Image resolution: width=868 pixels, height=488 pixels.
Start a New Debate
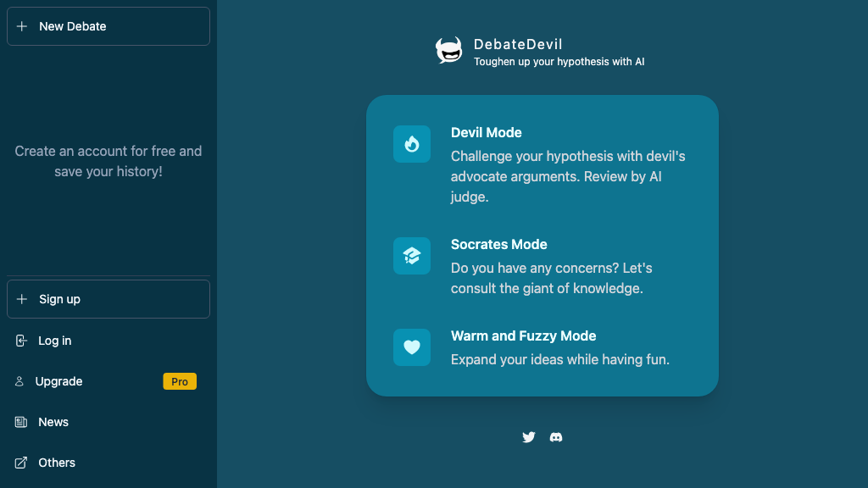108,26
